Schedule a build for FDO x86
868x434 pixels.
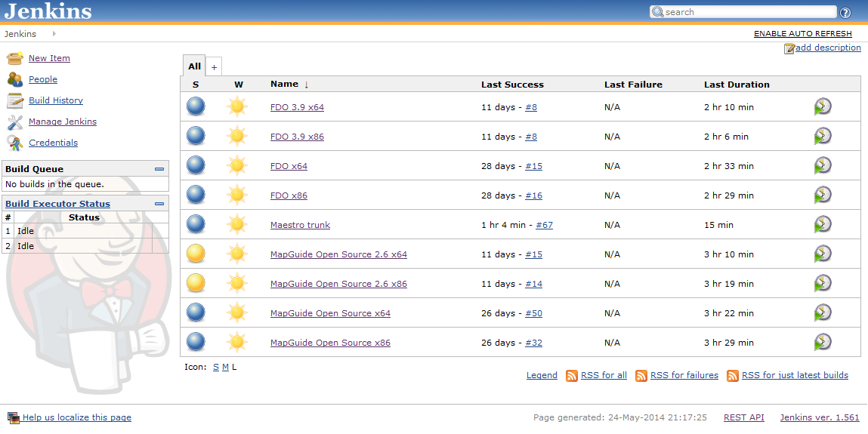tap(823, 195)
